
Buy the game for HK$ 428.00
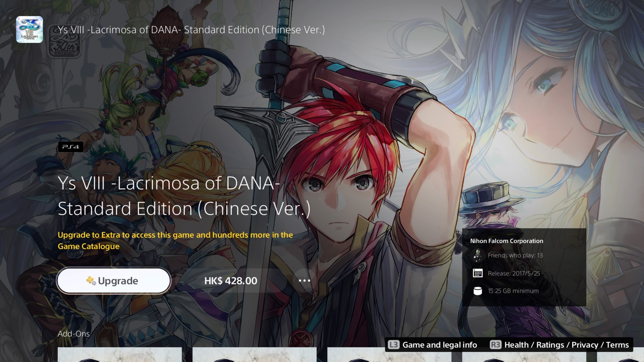(x=231, y=281)
